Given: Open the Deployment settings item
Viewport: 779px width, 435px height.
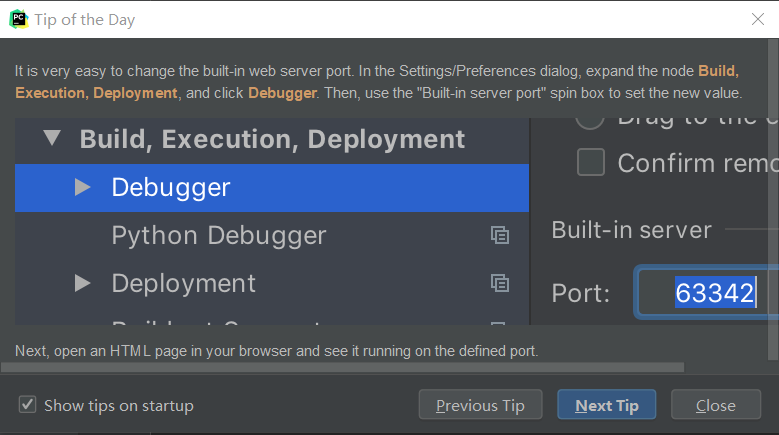Looking at the screenshot, I should pyautogui.click(x=183, y=283).
